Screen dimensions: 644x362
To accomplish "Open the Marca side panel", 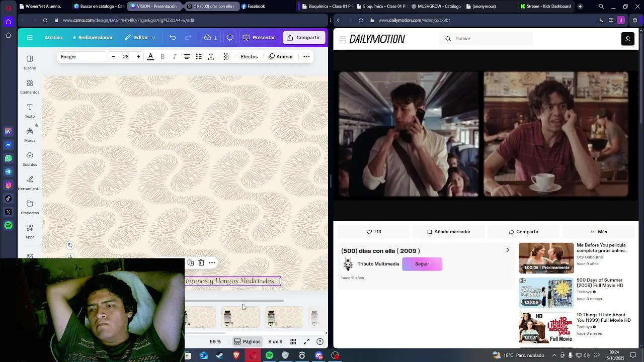I will (30, 135).
